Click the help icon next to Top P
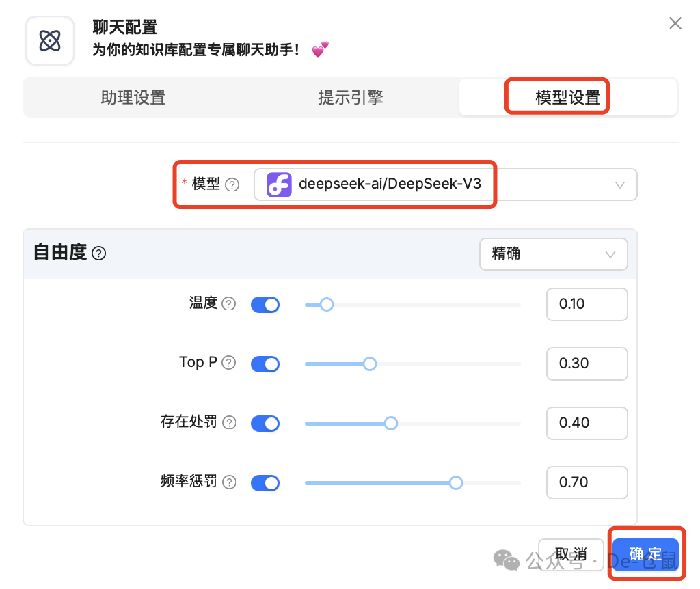 (x=229, y=363)
